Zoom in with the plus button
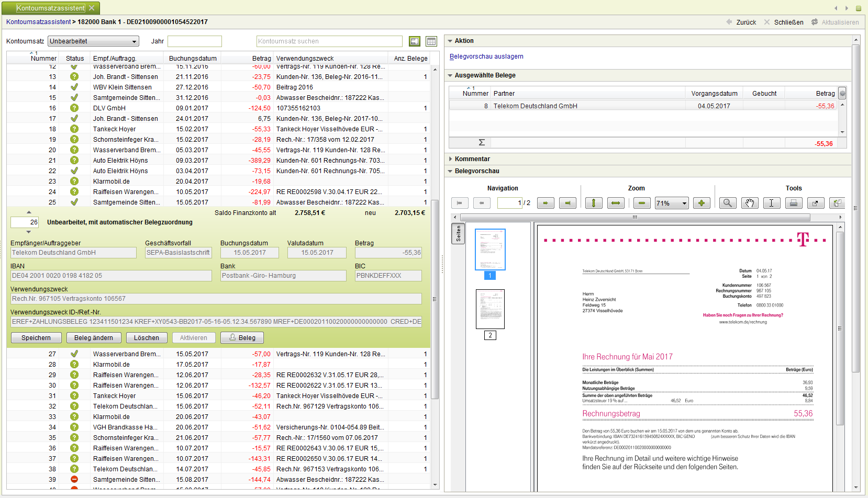868x498 pixels. [x=702, y=203]
